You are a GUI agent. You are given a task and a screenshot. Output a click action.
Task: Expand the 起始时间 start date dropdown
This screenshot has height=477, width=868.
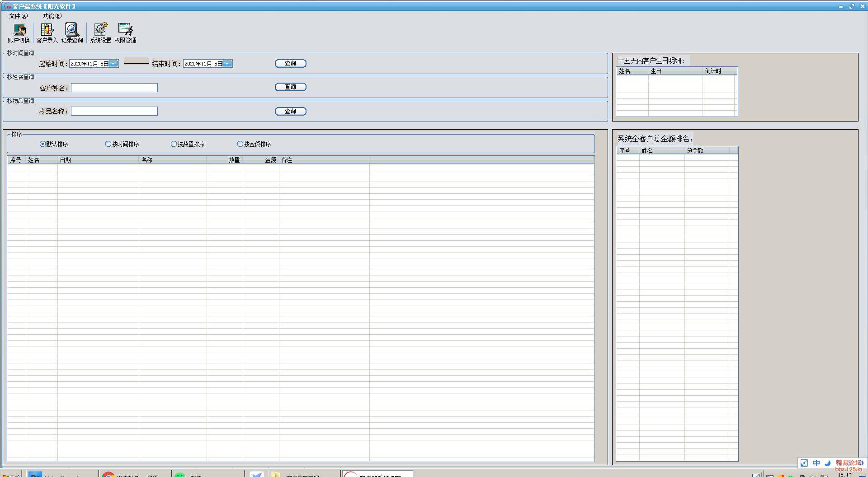click(113, 64)
